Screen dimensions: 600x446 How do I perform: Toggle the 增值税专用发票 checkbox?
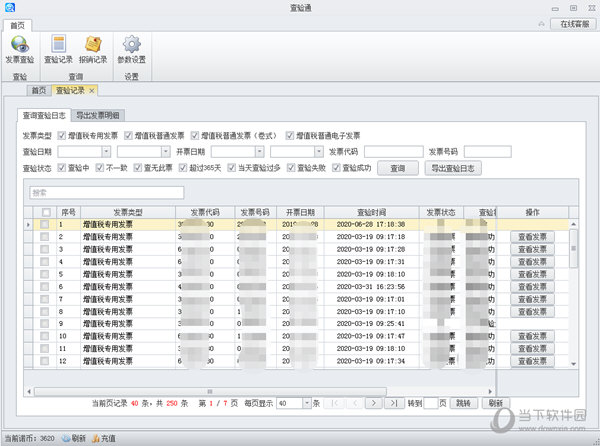click(x=62, y=135)
